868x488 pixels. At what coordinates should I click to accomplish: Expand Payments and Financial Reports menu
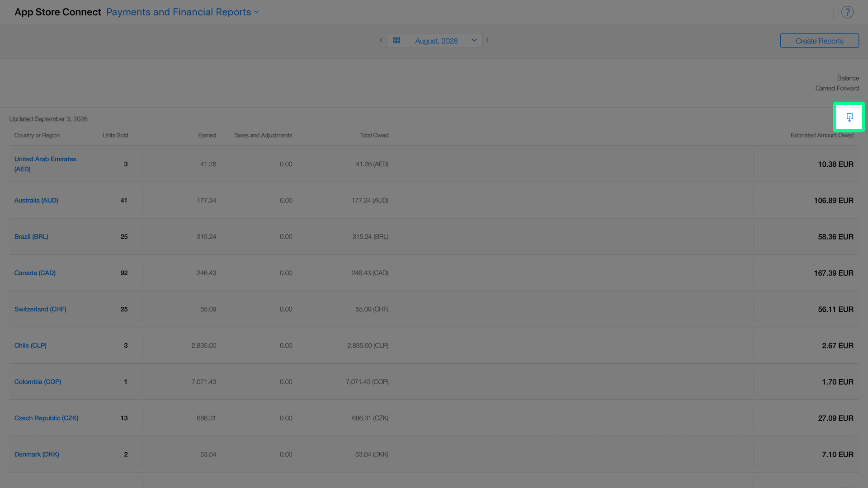(x=183, y=12)
